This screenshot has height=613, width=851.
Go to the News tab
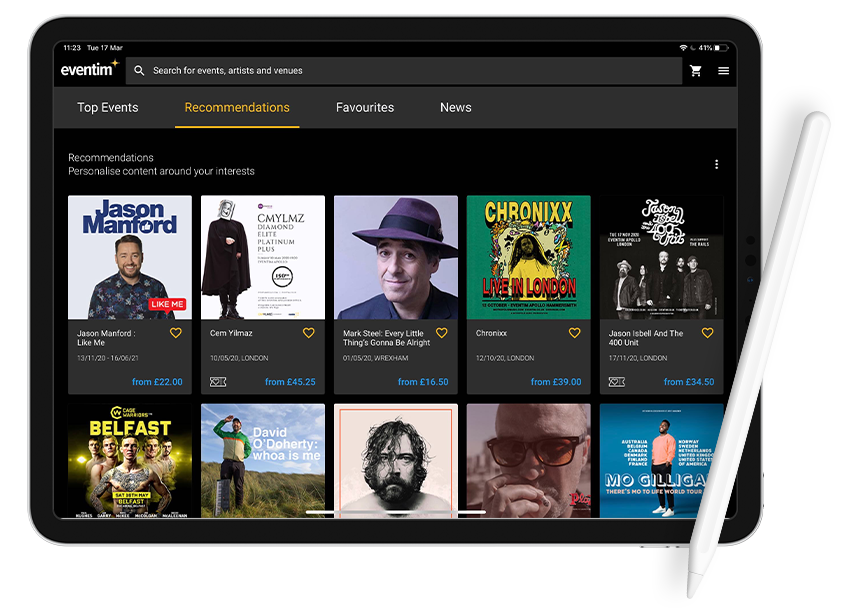pos(455,108)
